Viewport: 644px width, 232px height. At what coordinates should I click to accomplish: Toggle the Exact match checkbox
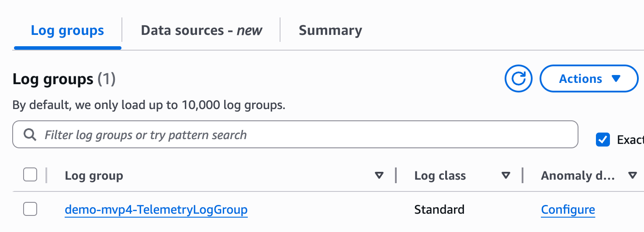tap(603, 140)
